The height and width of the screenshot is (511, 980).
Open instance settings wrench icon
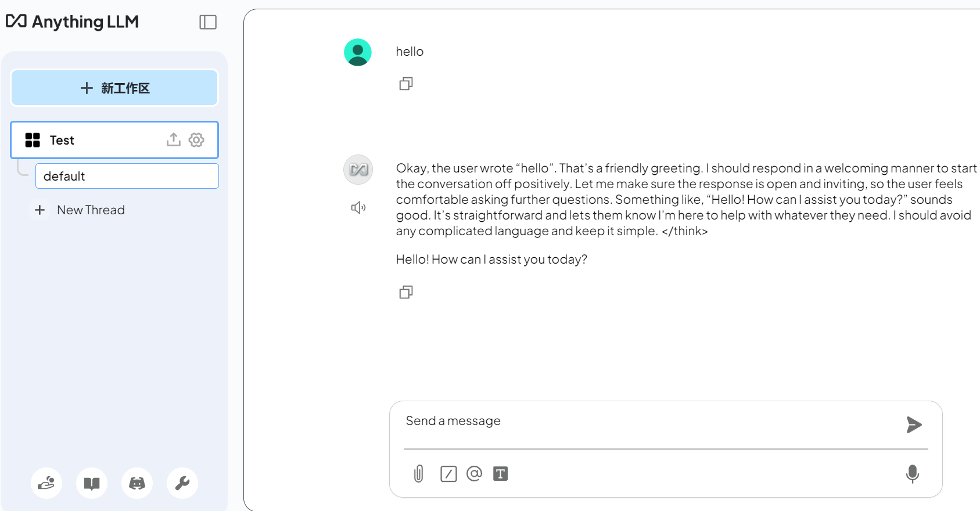pyautogui.click(x=182, y=483)
